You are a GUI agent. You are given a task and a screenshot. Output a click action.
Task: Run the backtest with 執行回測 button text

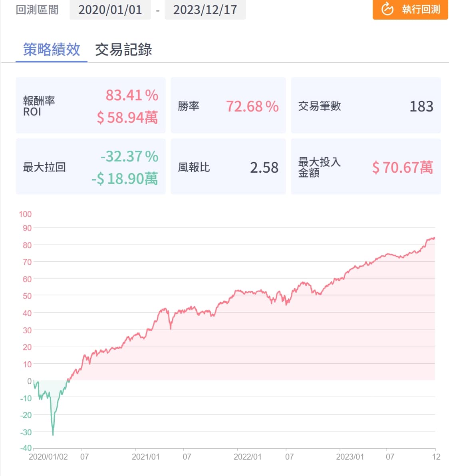point(421,9)
